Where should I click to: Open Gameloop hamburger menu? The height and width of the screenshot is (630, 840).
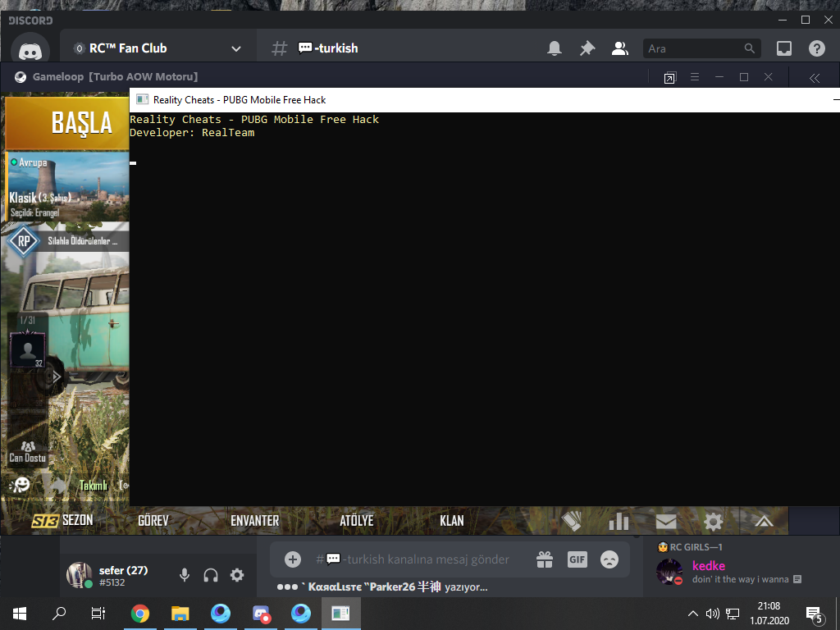(695, 77)
